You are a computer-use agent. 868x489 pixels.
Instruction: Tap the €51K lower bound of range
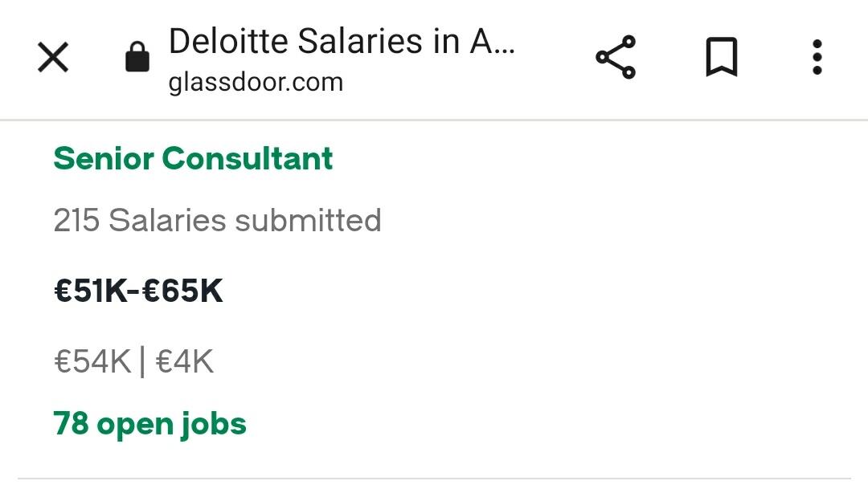click(x=90, y=291)
